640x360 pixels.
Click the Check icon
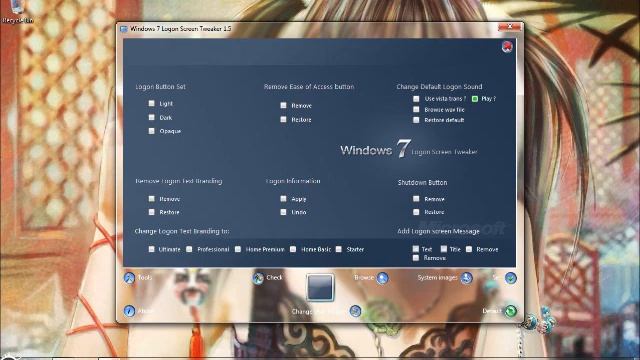258,278
